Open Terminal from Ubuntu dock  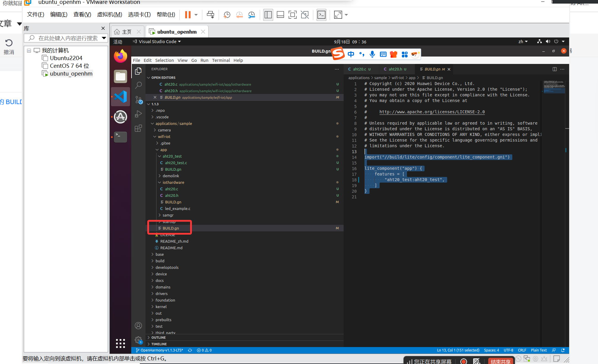click(120, 137)
